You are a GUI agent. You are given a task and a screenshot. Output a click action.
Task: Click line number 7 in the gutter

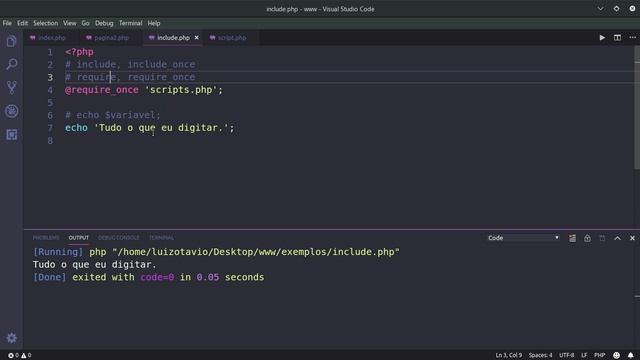(50, 128)
